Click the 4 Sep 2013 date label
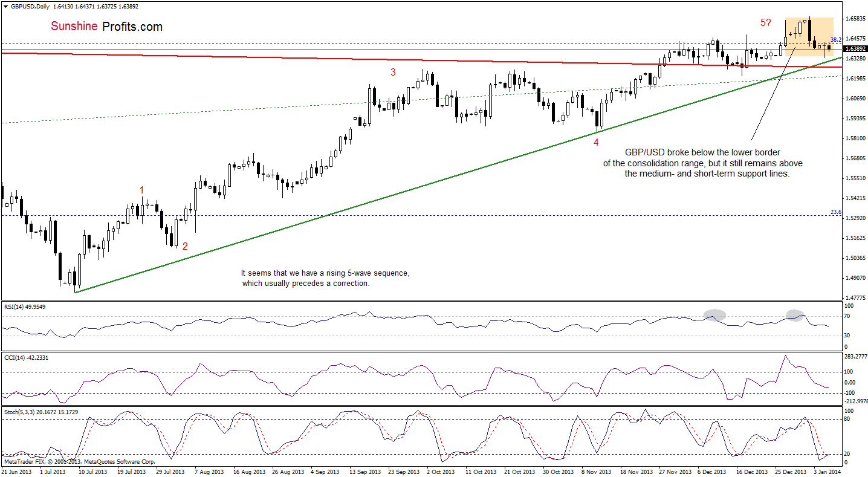This screenshot has height=477, width=868. [326, 472]
